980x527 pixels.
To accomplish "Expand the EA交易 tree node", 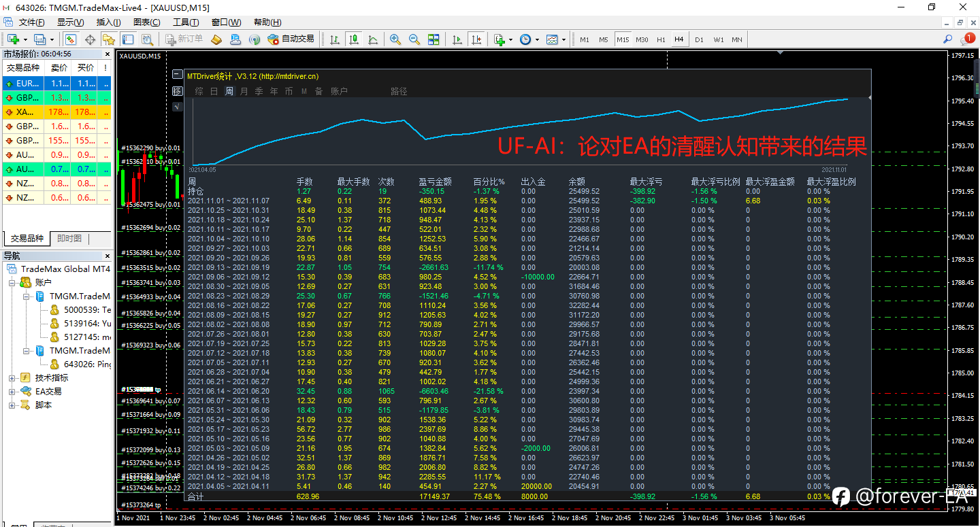I will [12, 392].
